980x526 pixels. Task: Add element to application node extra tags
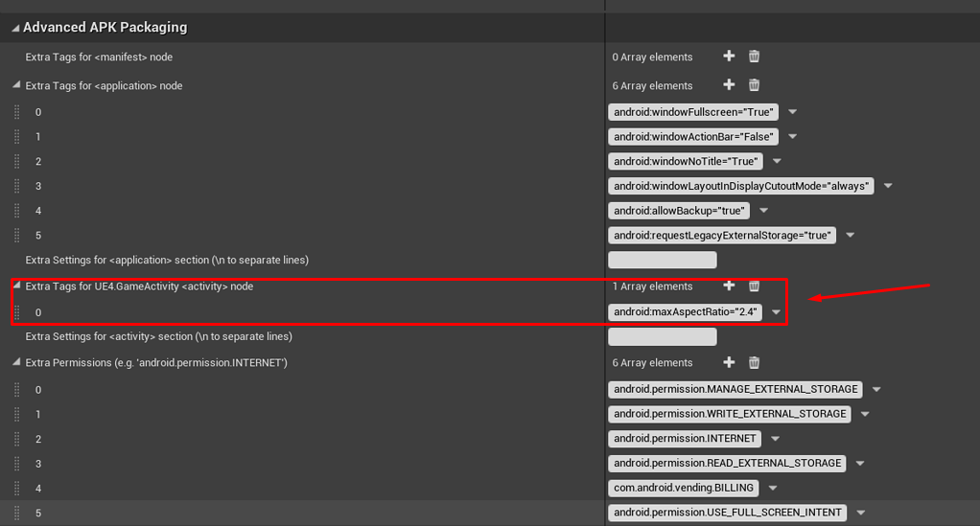pyautogui.click(x=729, y=85)
